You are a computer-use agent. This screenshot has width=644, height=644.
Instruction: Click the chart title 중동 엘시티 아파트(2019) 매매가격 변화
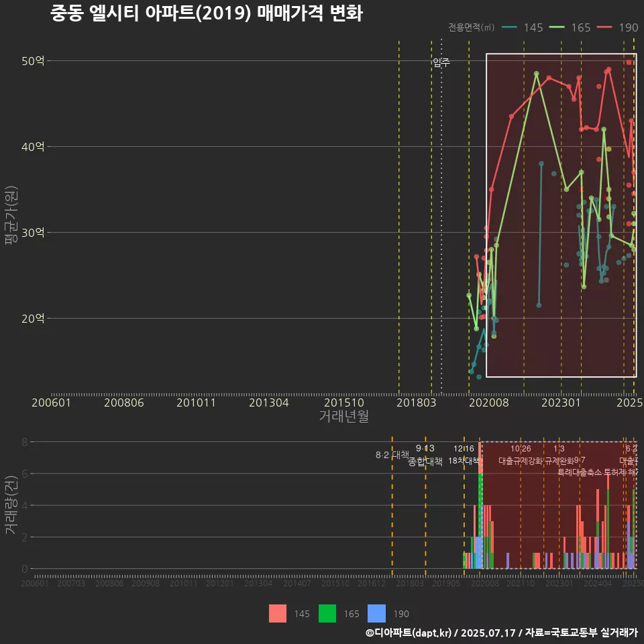(x=207, y=13)
